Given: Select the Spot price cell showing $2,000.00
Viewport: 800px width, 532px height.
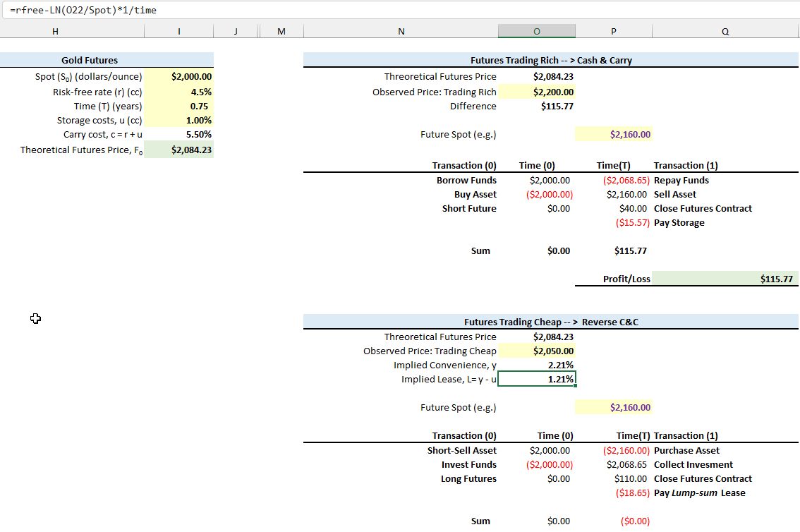Looking at the screenshot, I should [178, 76].
